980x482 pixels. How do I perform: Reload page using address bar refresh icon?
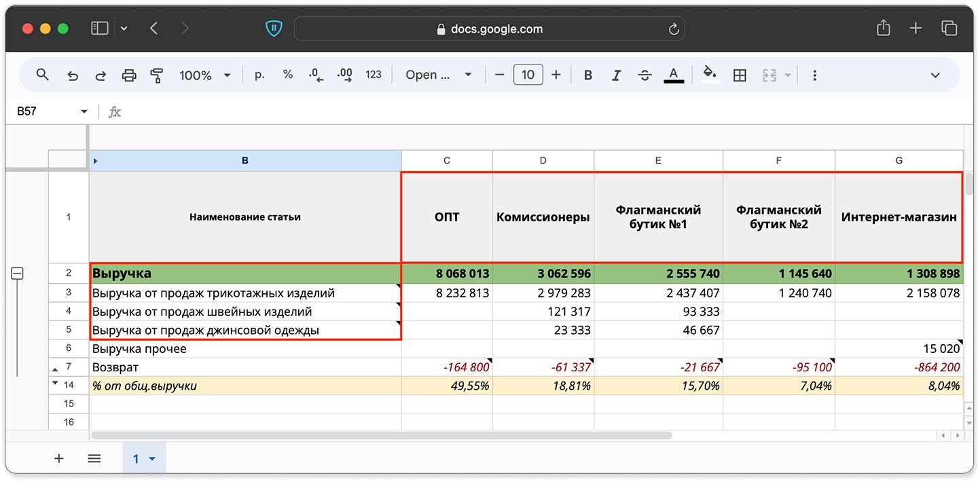coord(673,29)
